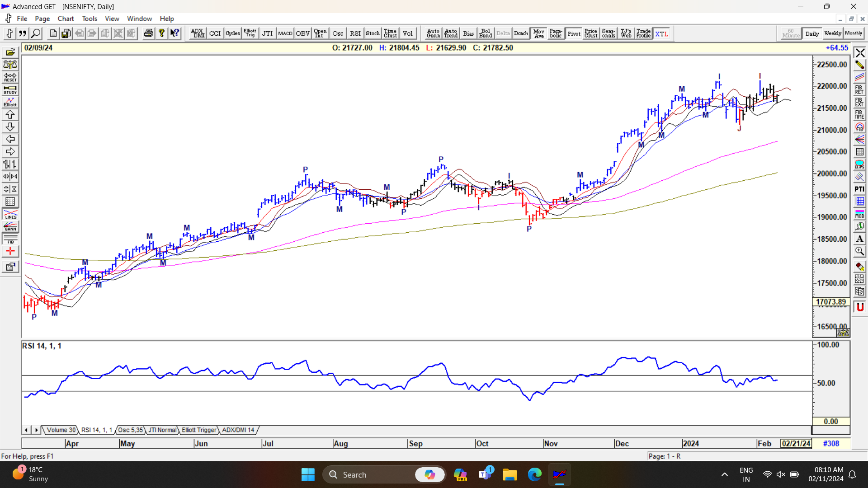Open the Elliott wave tool
The image size is (868, 488).
coord(10,102)
